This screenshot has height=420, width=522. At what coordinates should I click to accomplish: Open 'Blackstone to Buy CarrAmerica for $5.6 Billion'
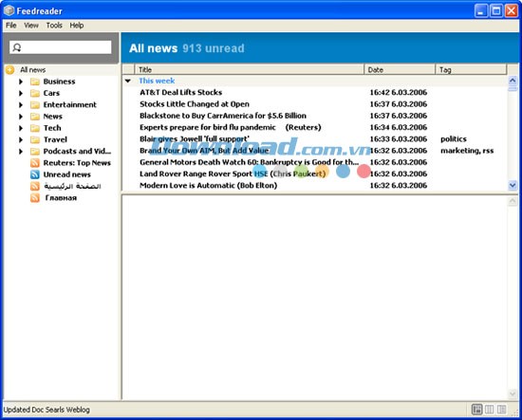click(x=223, y=116)
